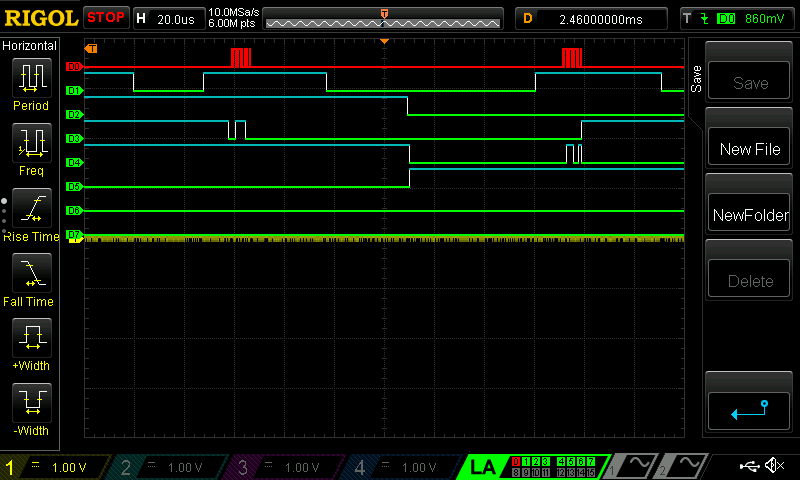This screenshot has height=480, width=800.
Task: Select the D6 channel label
Action: pyautogui.click(x=74, y=210)
